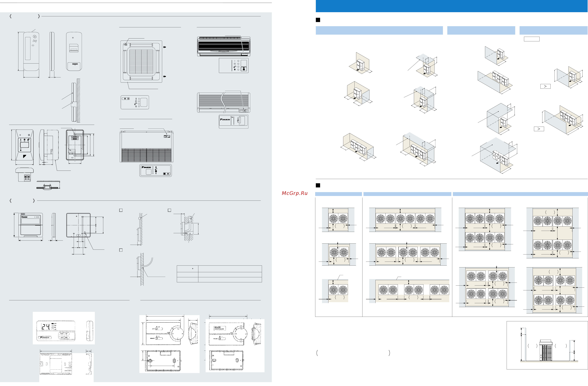
Task: Click the greater-than box beside multi-unit wall diagram
Action: click(x=539, y=129)
